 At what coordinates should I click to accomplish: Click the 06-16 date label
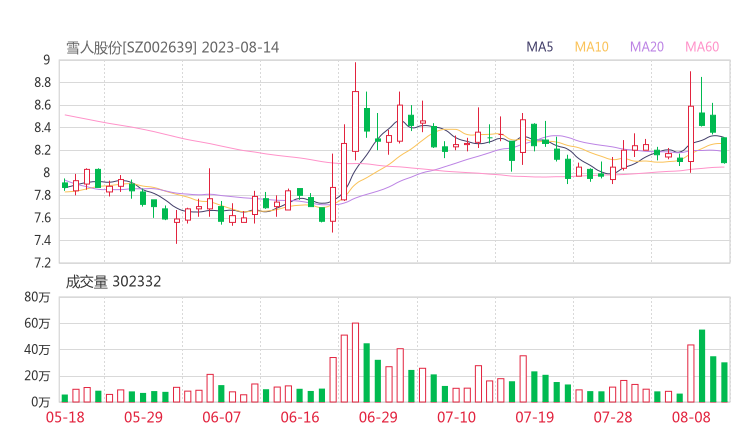300,417
